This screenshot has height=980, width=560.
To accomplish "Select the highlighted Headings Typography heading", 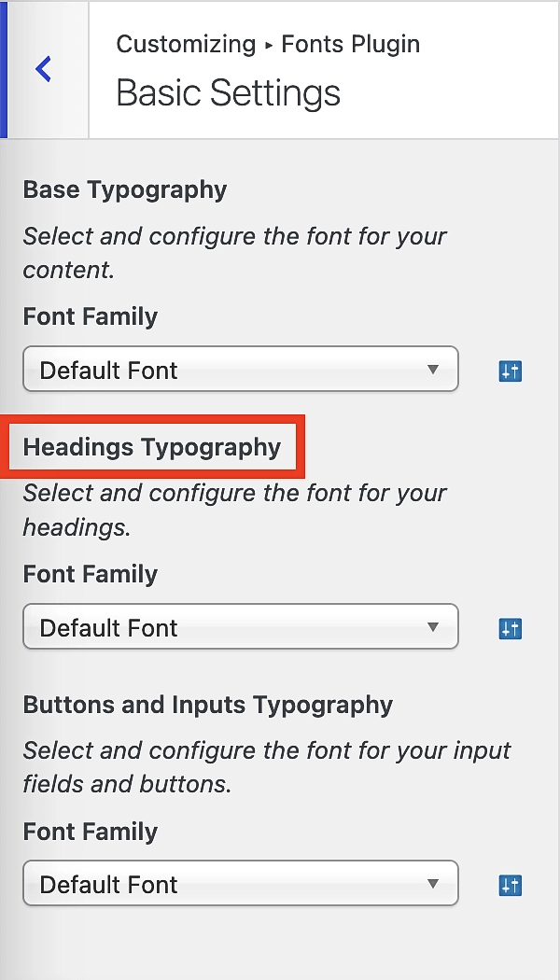I will (x=152, y=447).
